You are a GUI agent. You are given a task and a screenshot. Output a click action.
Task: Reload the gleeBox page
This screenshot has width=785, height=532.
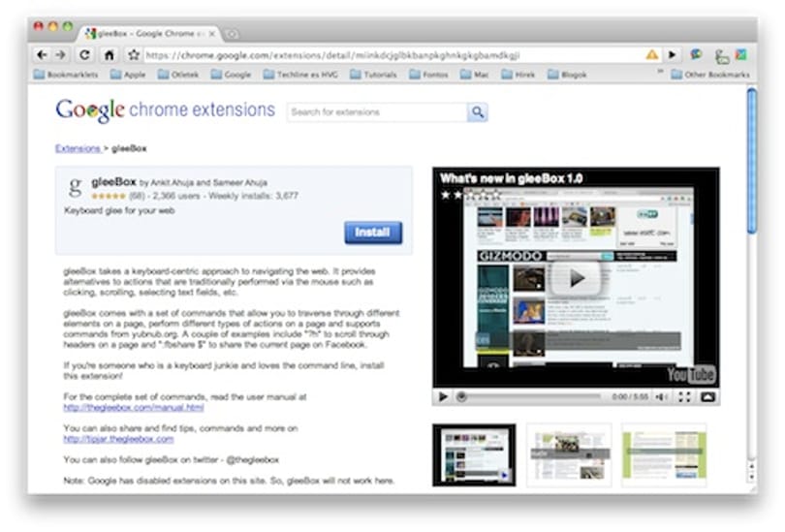[84, 55]
